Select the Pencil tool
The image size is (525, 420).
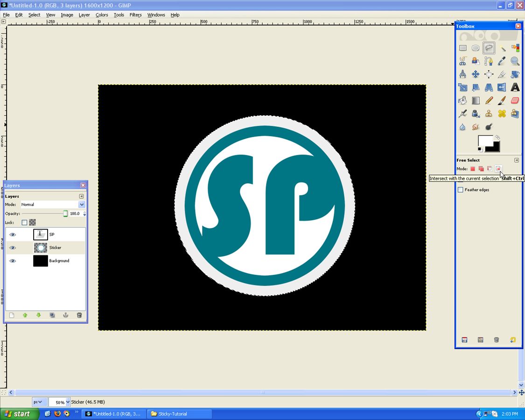[489, 100]
